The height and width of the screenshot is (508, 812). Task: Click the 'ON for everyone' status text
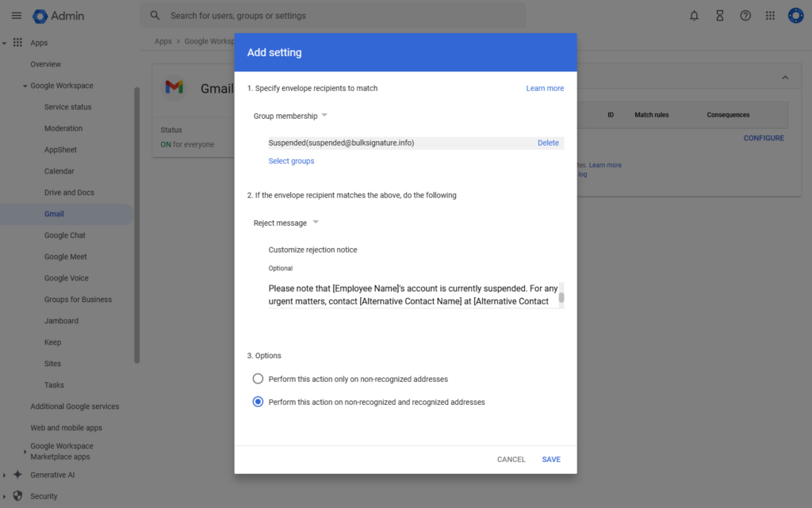click(187, 144)
